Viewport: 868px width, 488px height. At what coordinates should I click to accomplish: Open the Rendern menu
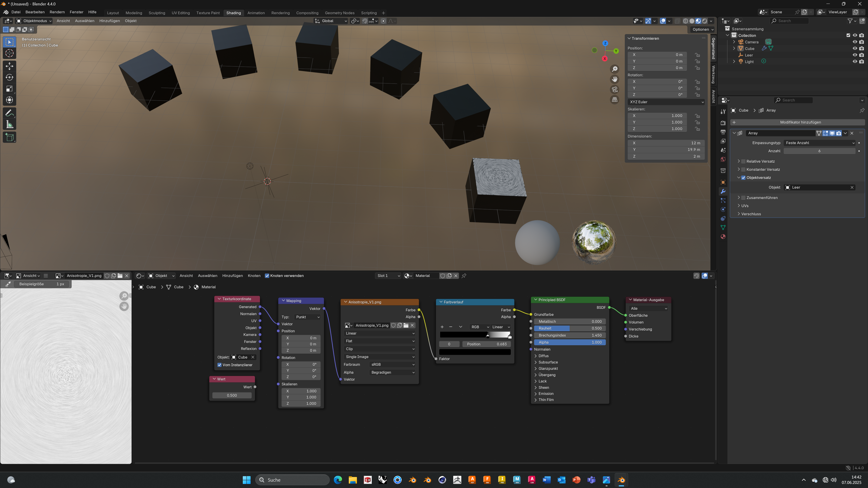[x=57, y=12]
